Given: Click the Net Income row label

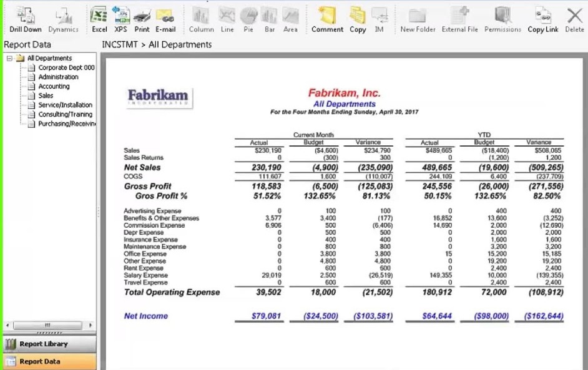Looking at the screenshot, I should click(x=146, y=316).
